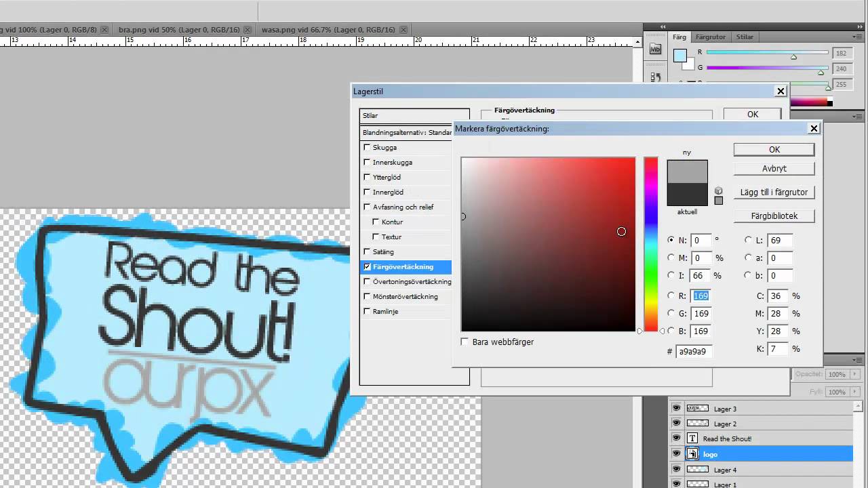Click the R slider in Färg panel
Screen dimensions: 868x488
pyautogui.click(x=767, y=52)
